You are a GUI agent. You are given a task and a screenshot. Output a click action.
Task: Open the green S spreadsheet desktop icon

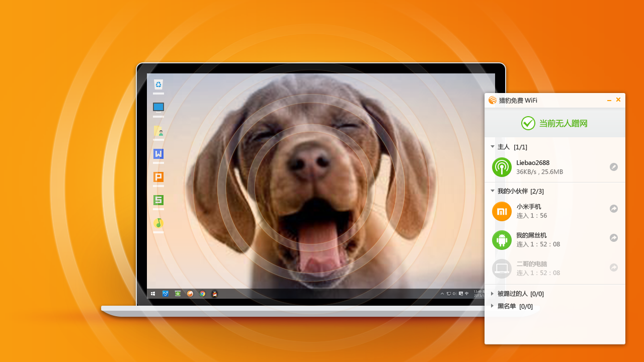coord(158,200)
